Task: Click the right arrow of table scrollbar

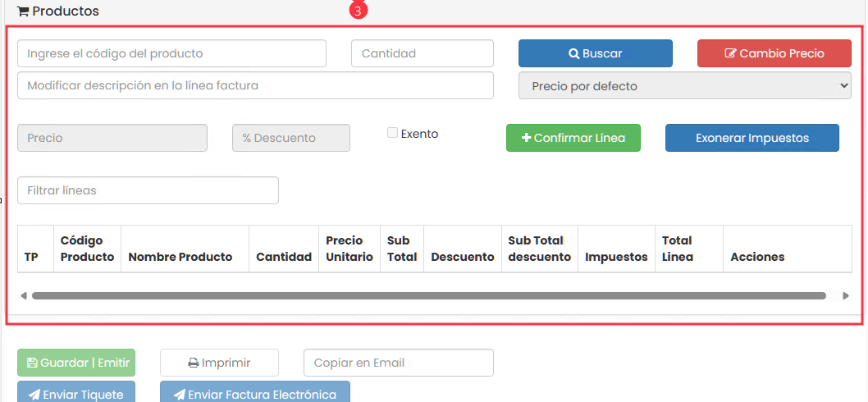Action: [x=846, y=295]
